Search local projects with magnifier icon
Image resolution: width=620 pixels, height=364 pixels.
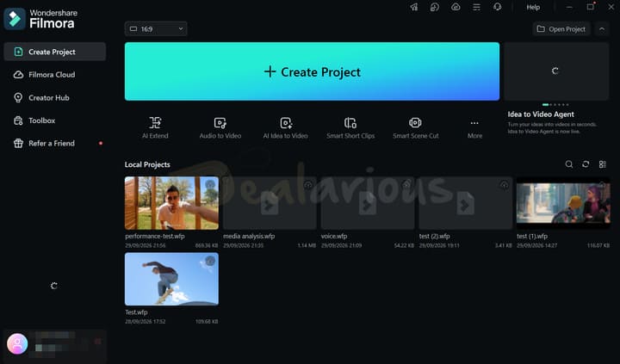(569, 164)
